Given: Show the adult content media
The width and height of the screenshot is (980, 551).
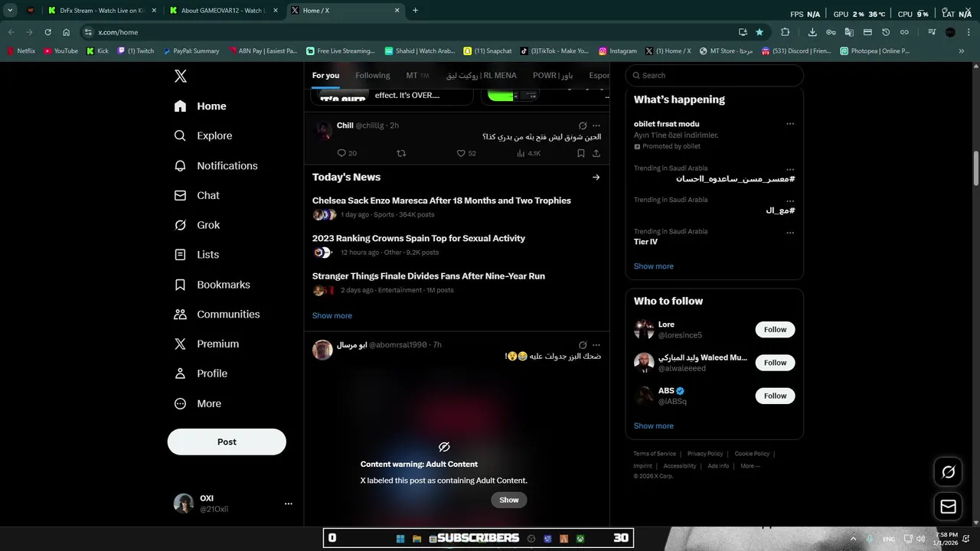Looking at the screenshot, I should (509, 500).
